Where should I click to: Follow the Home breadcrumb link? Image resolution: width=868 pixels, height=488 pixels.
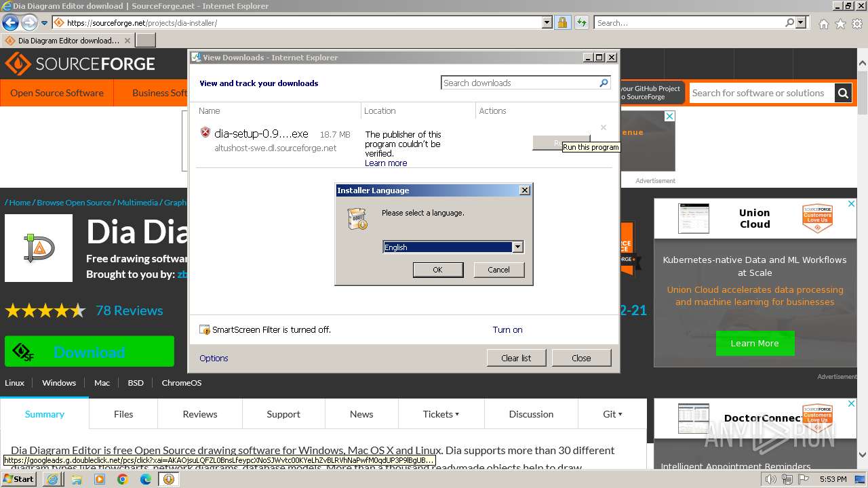click(20, 203)
